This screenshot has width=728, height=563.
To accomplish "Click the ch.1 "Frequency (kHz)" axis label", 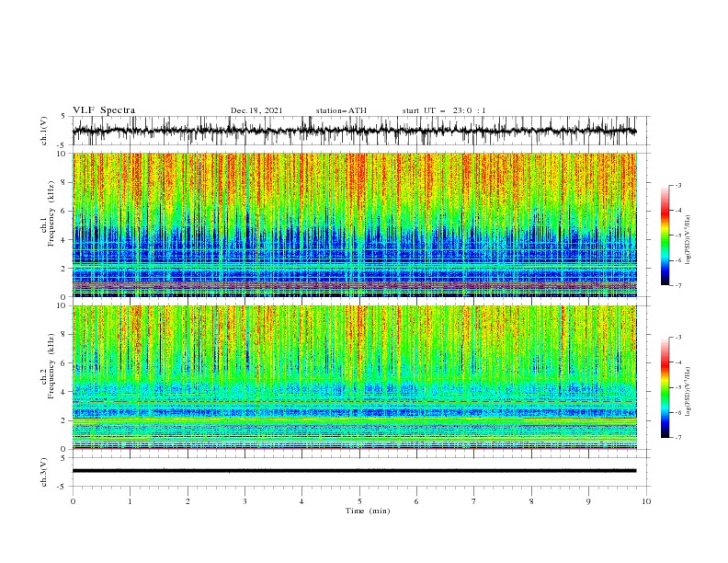I will coord(51,213).
